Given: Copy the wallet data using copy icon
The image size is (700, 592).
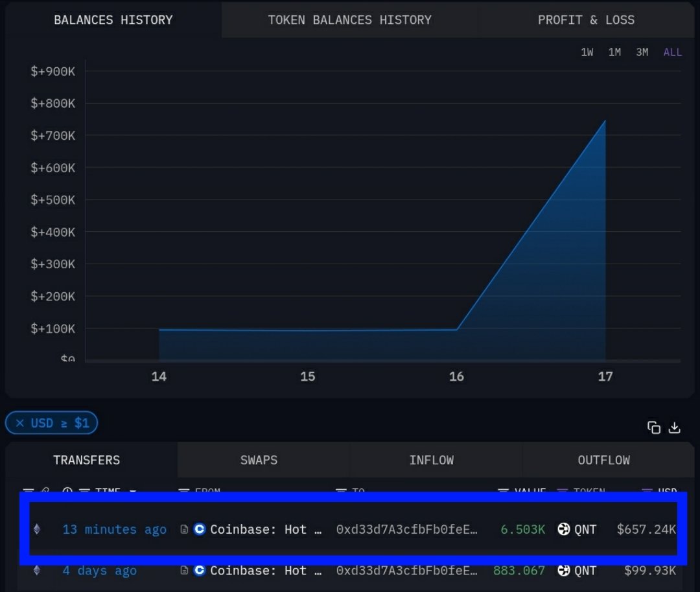Looking at the screenshot, I should tap(654, 427).
